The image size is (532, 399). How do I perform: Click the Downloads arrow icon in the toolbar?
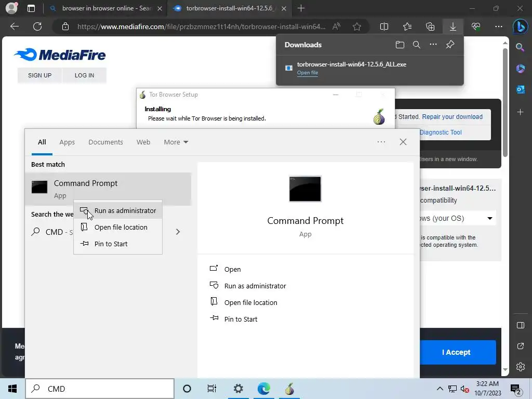pos(453,26)
